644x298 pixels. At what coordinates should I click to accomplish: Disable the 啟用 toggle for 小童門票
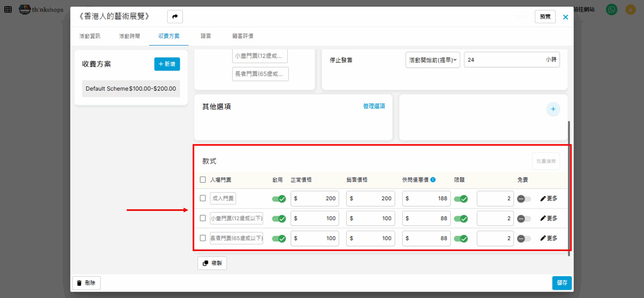[x=279, y=218]
